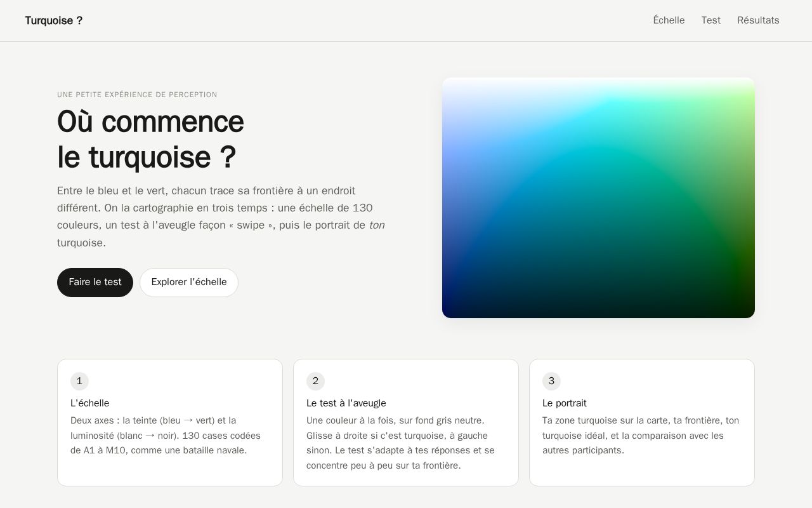Click the "Explorer l'échelle" button

point(189,283)
